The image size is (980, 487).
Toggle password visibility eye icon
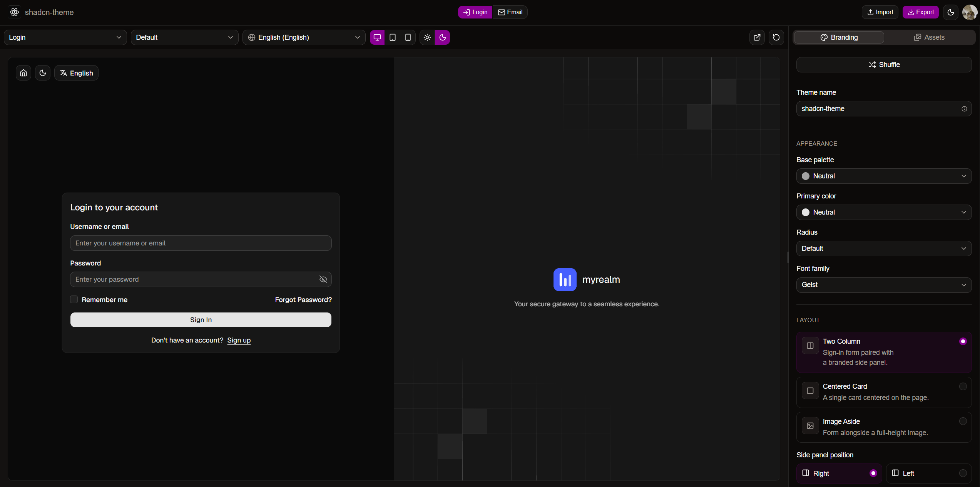(323, 279)
